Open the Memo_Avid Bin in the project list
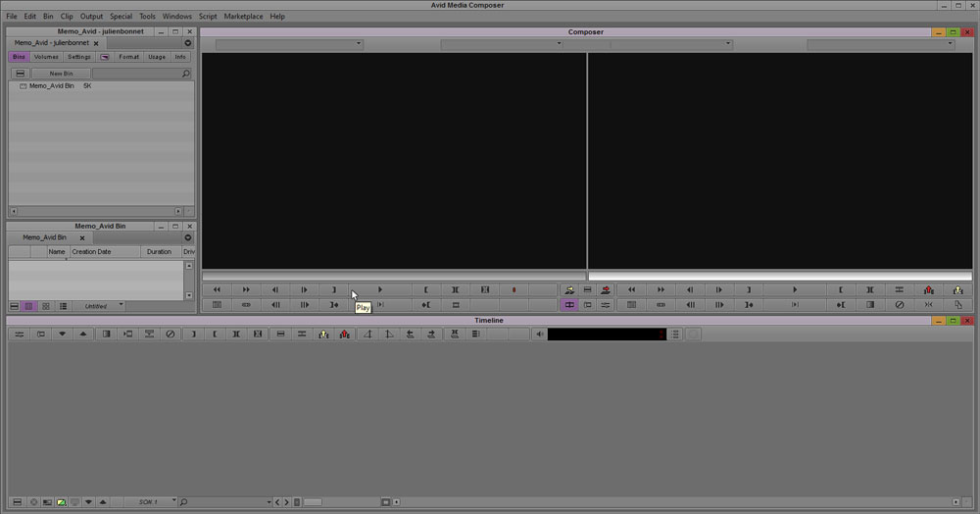Image resolution: width=980 pixels, height=514 pixels. (x=51, y=86)
